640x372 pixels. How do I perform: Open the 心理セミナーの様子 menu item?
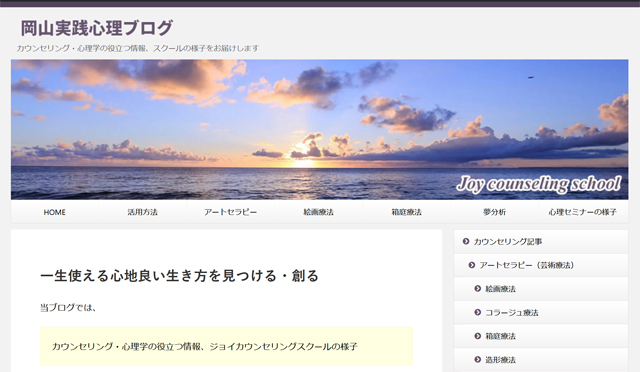click(x=582, y=212)
